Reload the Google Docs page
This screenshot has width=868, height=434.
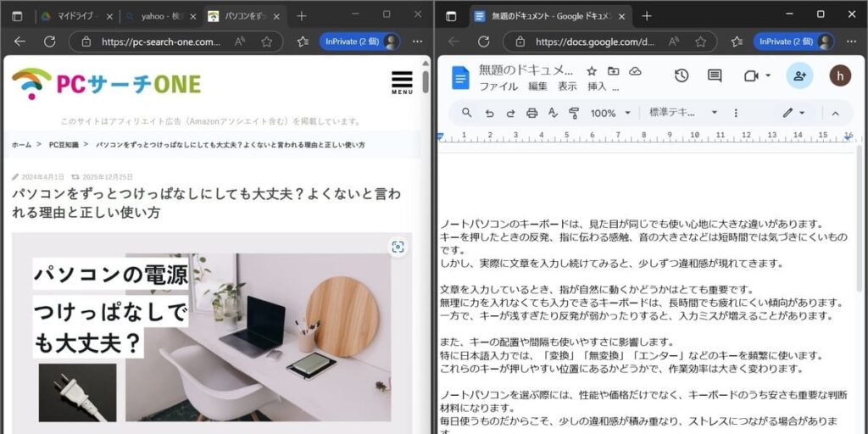point(483,42)
